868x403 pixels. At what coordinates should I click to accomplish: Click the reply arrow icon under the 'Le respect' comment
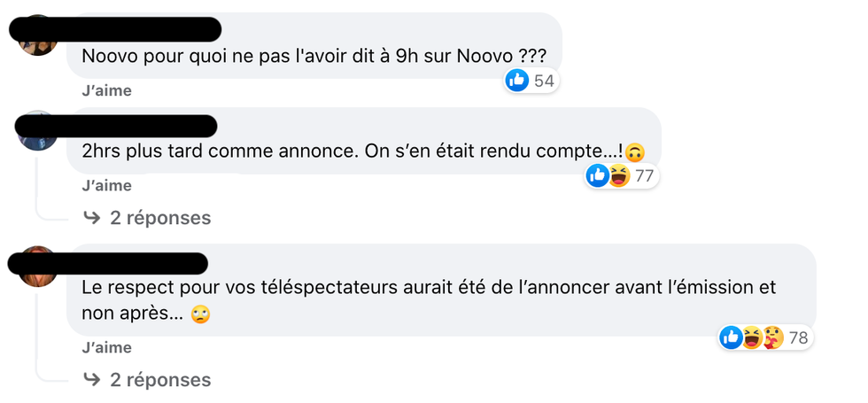pos(91,380)
